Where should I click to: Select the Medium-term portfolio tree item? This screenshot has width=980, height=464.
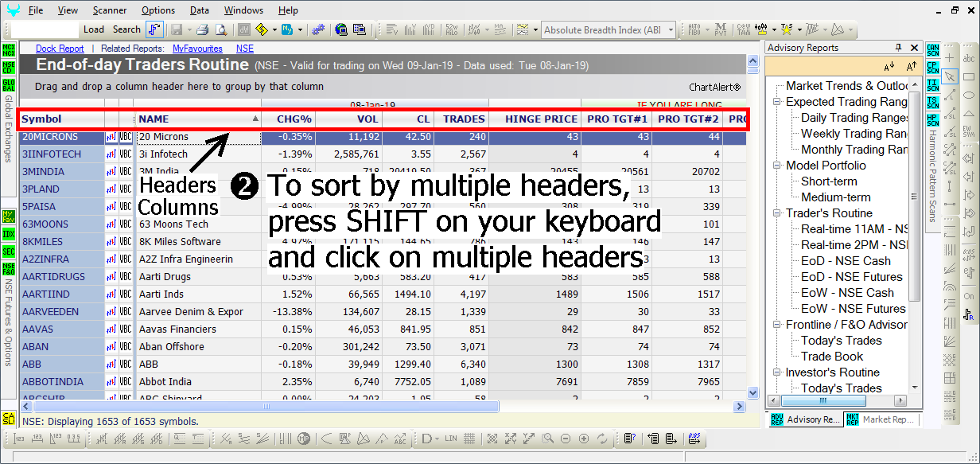click(x=836, y=197)
